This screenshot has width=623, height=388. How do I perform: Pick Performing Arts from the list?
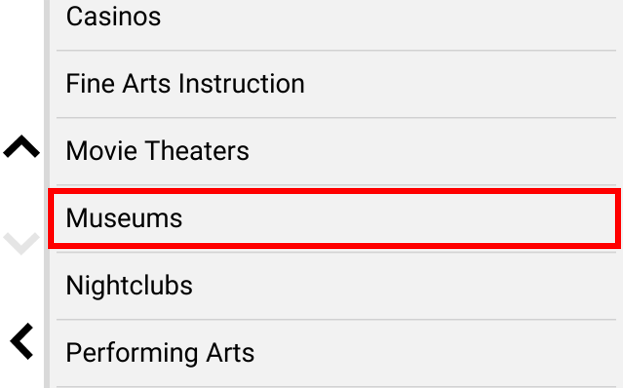[336, 353]
